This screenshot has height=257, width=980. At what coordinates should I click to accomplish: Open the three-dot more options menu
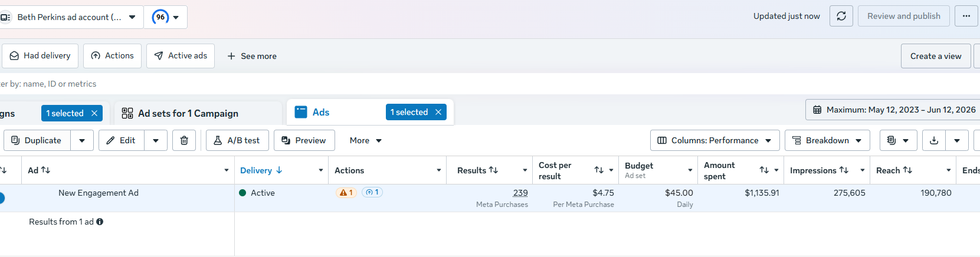click(x=966, y=16)
